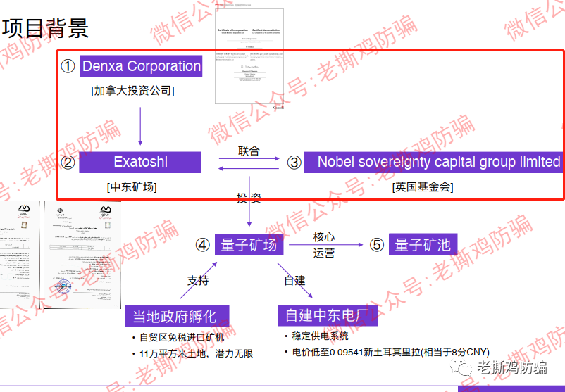565x392 pixels.
Task: Select the 量子矿场 box
Action: pos(249,244)
